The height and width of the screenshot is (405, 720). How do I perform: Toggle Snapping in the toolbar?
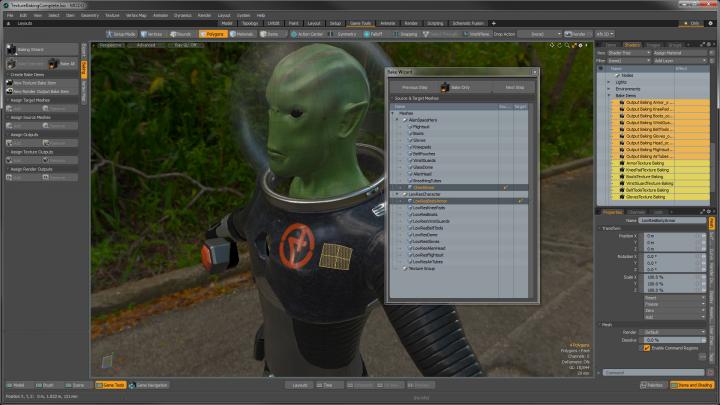[x=404, y=33]
